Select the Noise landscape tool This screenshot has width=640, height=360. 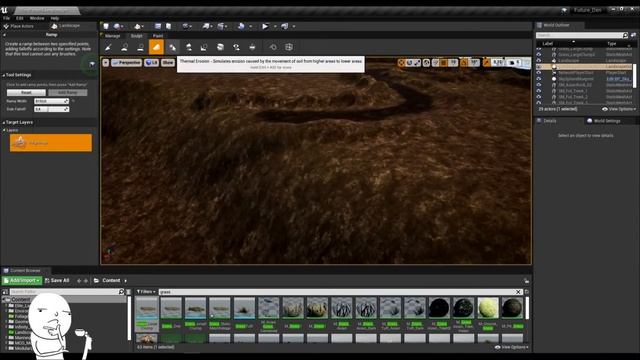click(204, 47)
